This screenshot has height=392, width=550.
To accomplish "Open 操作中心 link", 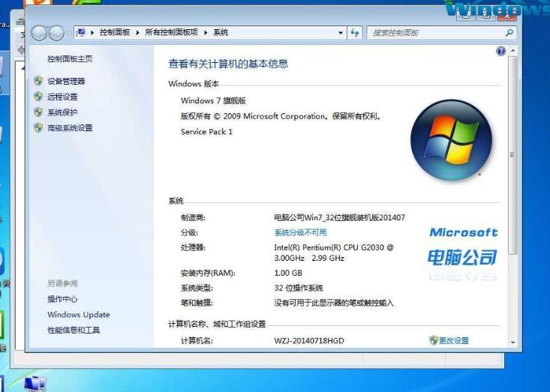I will tap(62, 299).
